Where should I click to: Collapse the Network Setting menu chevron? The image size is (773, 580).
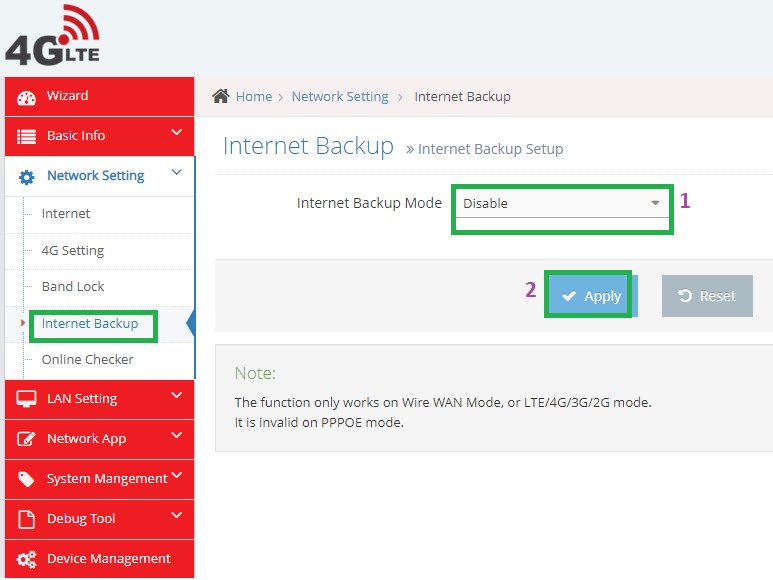click(x=177, y=173)
